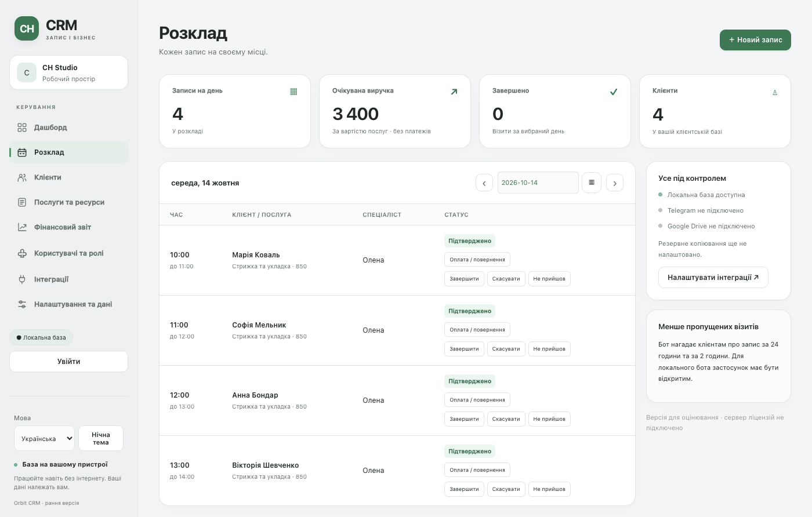Click Оплата / повернення for Вікторія Шевченко
812x517 pixels.
(x=477, y=470)
